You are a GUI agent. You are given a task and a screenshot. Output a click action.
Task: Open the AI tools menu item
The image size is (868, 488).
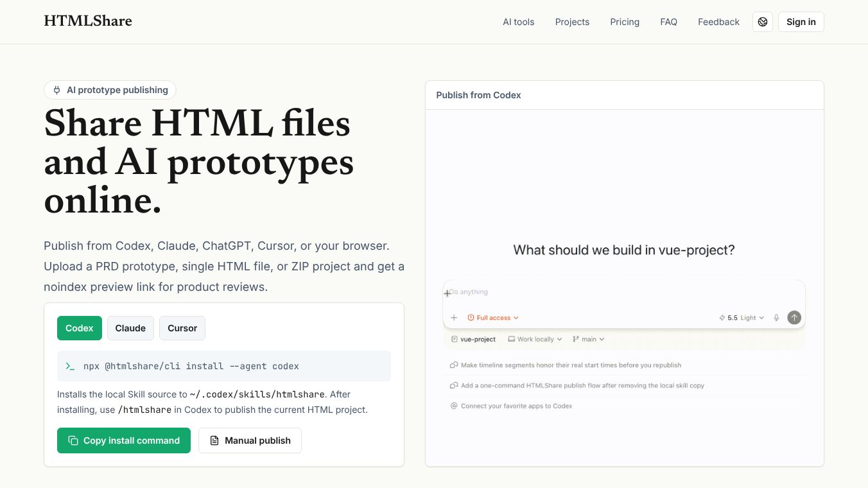point(518,22)
